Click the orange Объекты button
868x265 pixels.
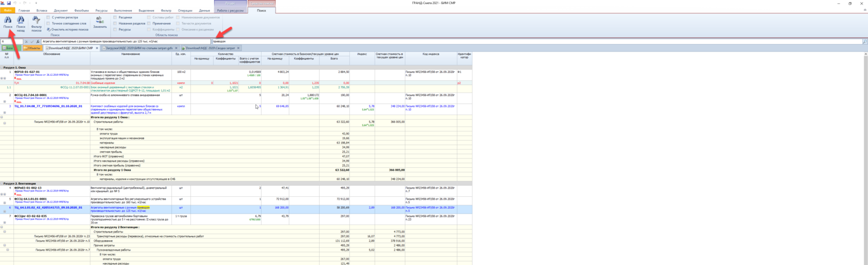click(x=32, y=49)
